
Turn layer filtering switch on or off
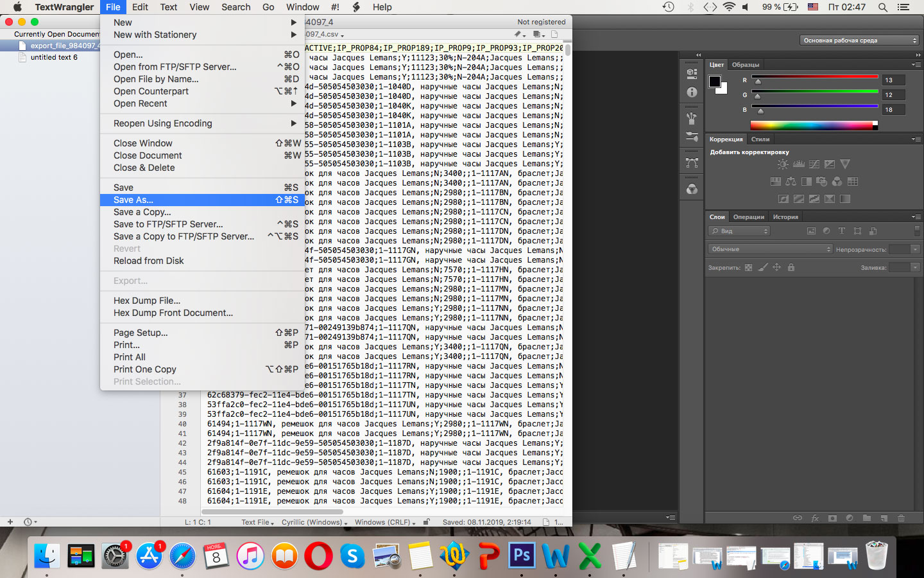pos(917,231)
